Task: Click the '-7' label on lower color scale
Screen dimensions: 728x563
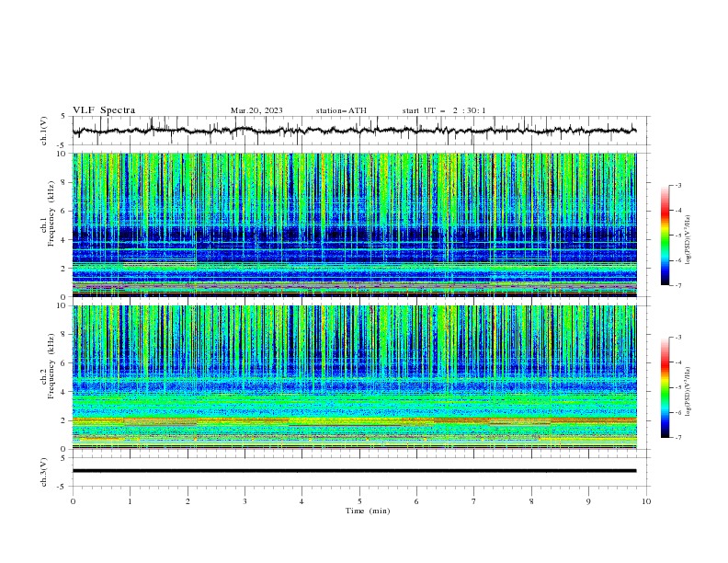Action: [x=677, y=438]
